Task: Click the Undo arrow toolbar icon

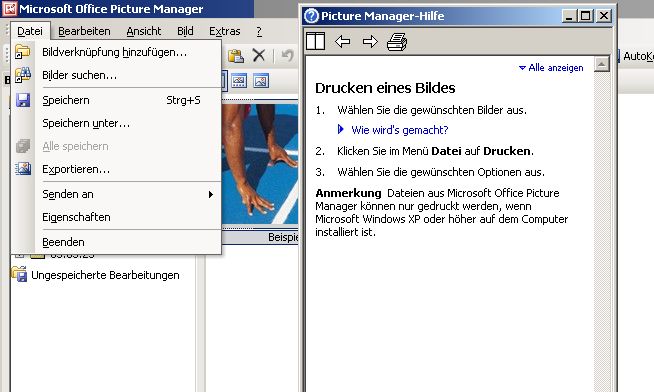Action: coord(287,55)
